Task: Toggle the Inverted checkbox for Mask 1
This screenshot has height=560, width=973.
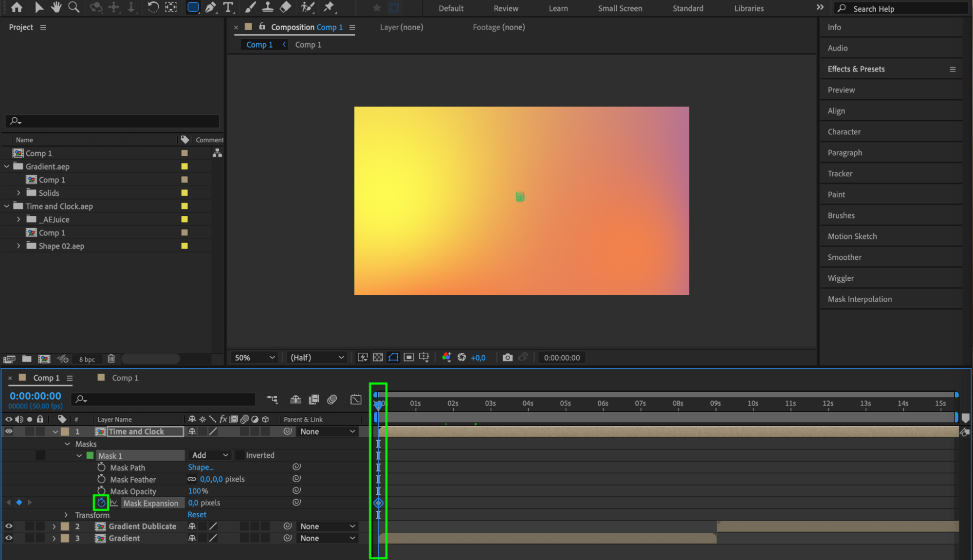Action: [240, 455]
